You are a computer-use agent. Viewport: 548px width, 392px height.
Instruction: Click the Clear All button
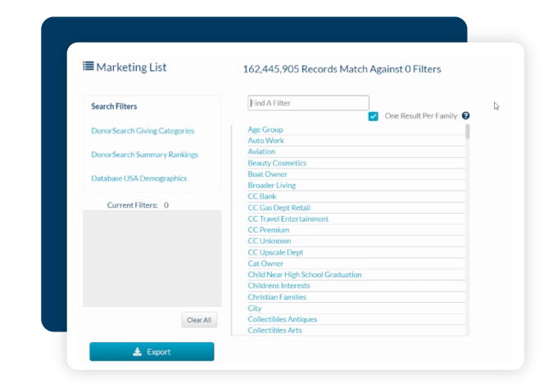pyautogui.click(x=199, y=320)
